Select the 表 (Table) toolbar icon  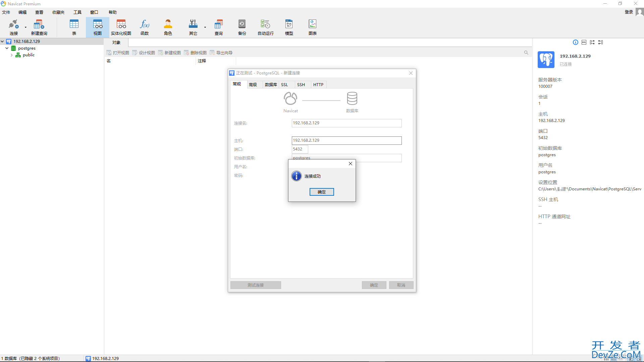(x=74, y=27)
